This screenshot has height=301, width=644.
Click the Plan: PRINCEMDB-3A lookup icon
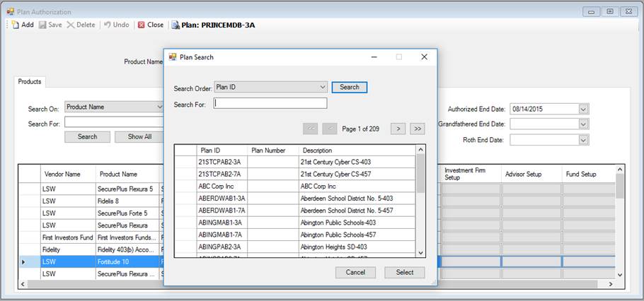coord(176,25)
